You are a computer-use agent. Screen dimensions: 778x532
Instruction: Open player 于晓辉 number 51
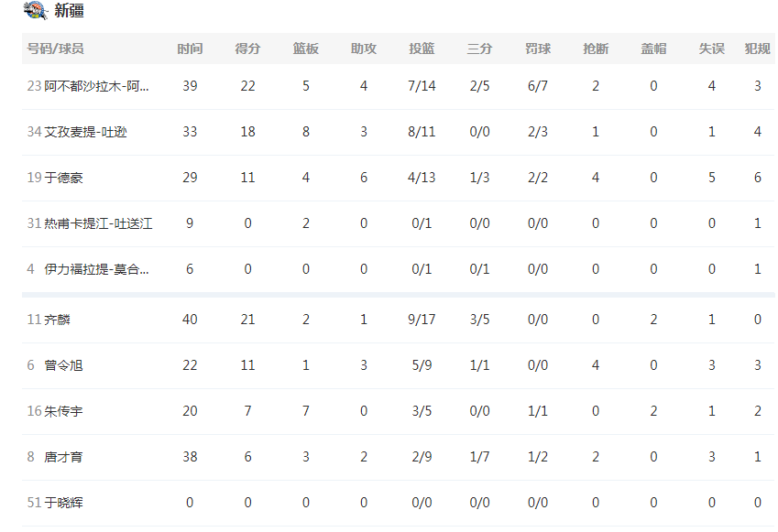click(55, 503)
